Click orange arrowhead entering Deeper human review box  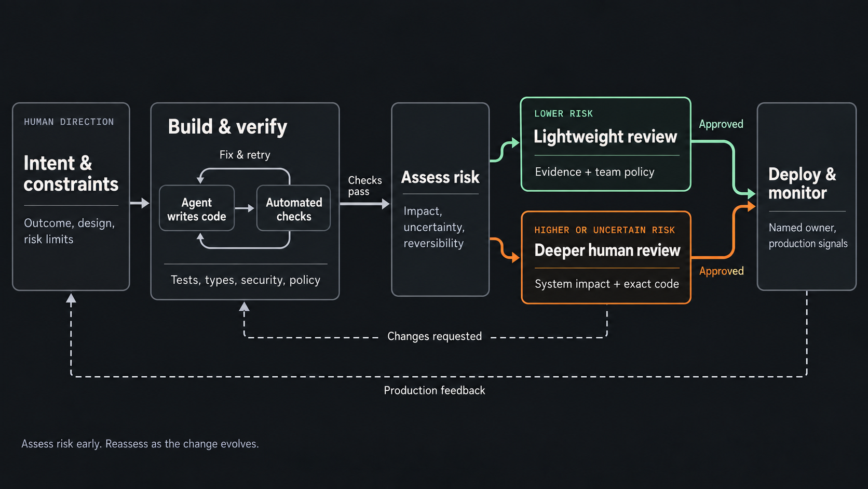click(515, 257)
